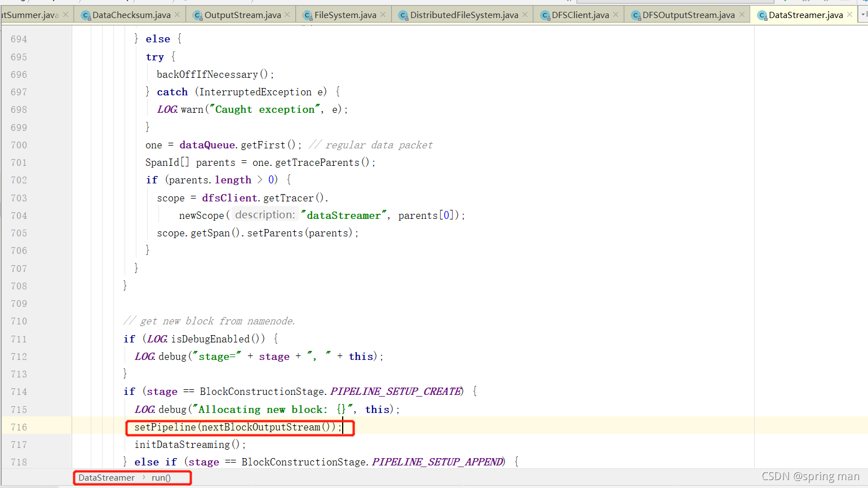Click DataStreamer in the breadcrumb bar
Image resolution: width=868 pixels, height=488 pixels.
point(107,478)
